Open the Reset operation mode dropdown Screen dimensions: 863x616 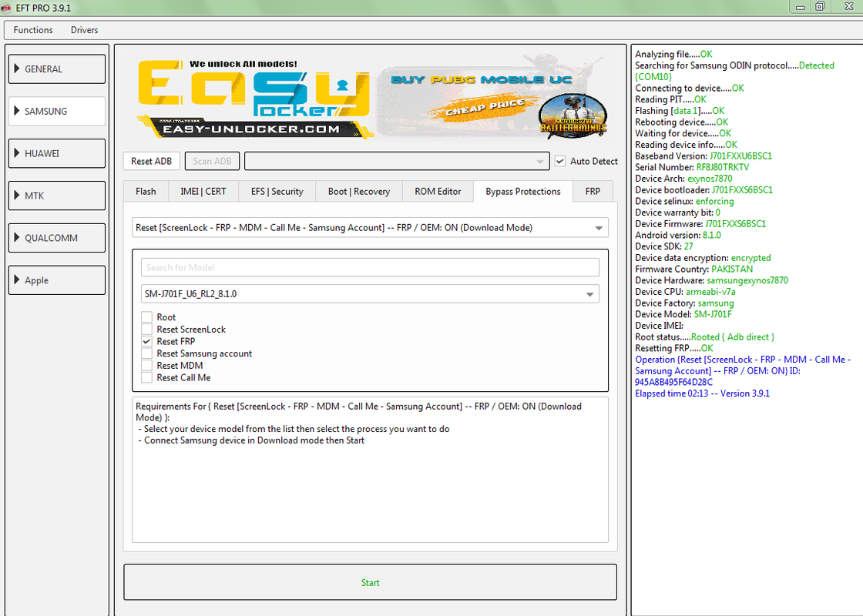click(370, 228)
